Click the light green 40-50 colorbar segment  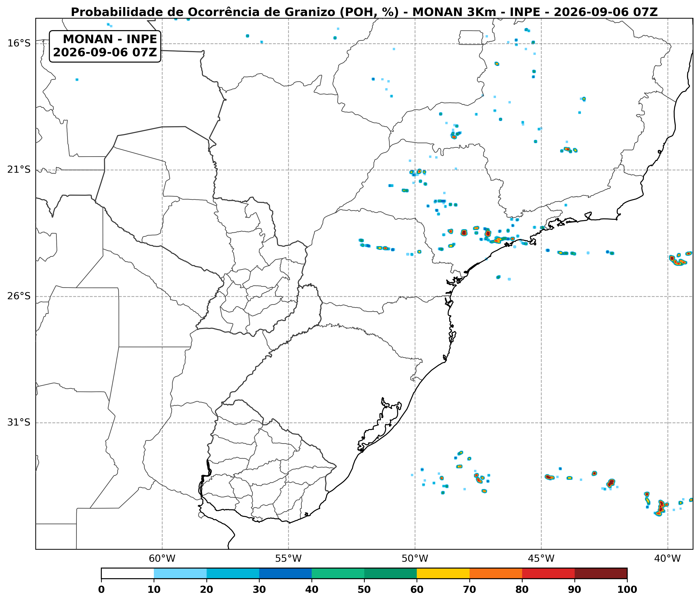coord(338,573)
